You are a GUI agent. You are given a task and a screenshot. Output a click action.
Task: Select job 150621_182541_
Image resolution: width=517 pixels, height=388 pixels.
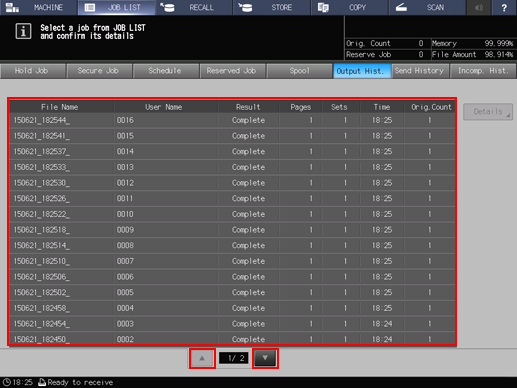pos(232,136)
